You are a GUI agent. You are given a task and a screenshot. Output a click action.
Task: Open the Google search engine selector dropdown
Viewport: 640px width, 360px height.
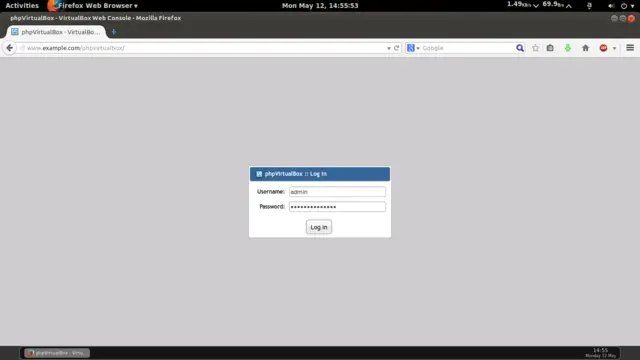(x=413, y=48)
